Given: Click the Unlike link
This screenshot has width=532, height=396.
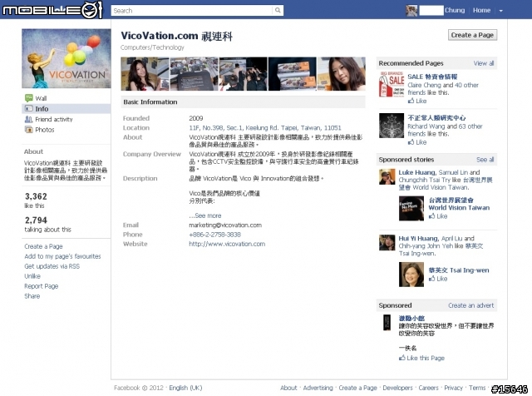Looking at the screenshot, I should click(32, 276).
